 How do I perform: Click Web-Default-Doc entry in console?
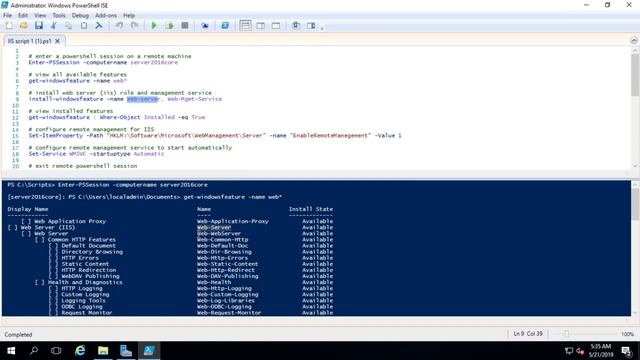222,246
